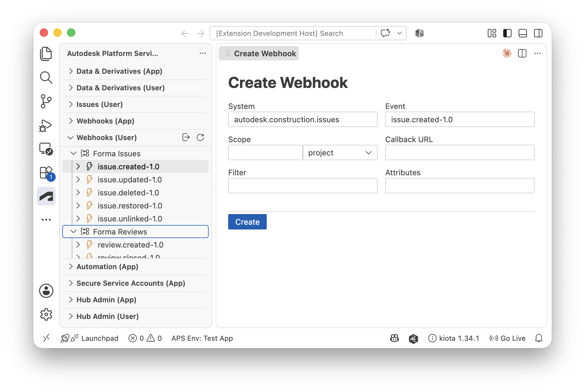Image resolution: width=585 pixels, height=392 pixels.
Task: Open errors and warnings count status item
Action: 145,338
